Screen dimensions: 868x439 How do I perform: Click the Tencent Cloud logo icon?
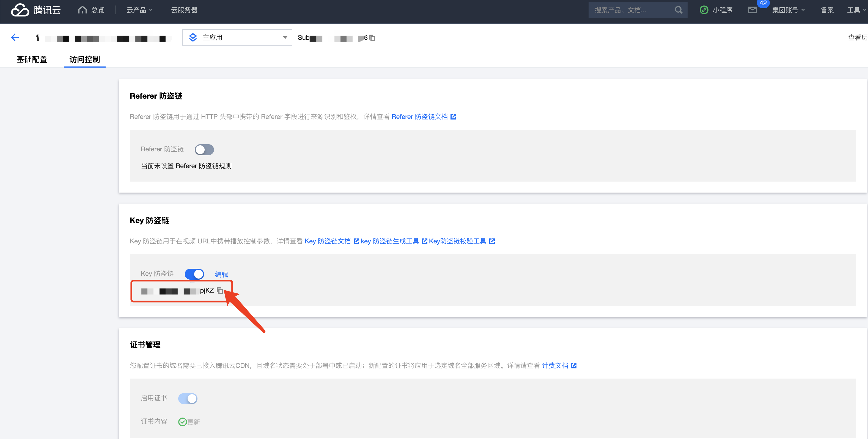click(20, 10)
